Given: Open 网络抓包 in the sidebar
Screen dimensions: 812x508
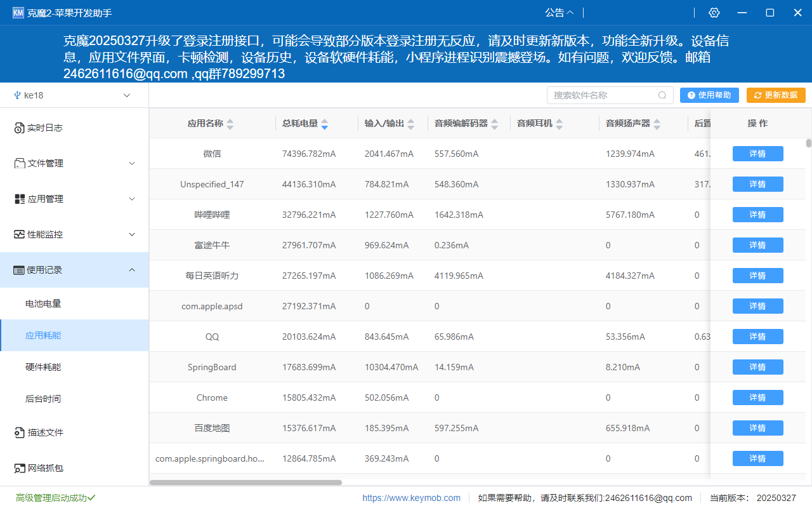Looking at the screenshot, I should coord(74,468).
